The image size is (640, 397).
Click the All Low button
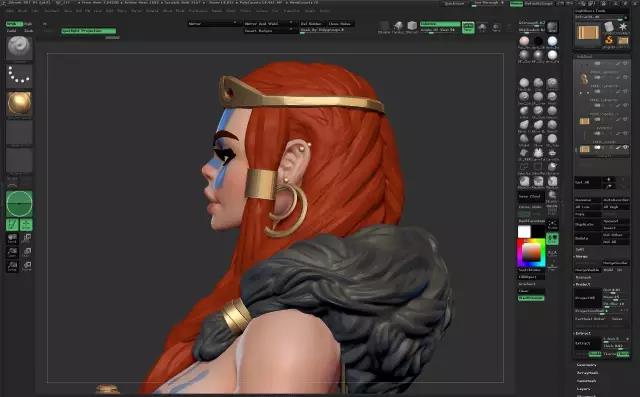point(587,207)
